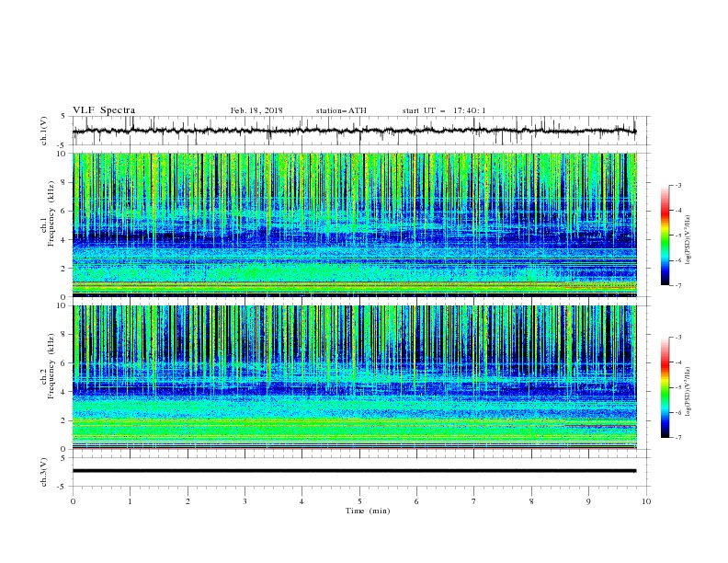The height and width of the screenshot is (563, 728).
Task: Click time axis tick label "2"
Action: (188, 501)
